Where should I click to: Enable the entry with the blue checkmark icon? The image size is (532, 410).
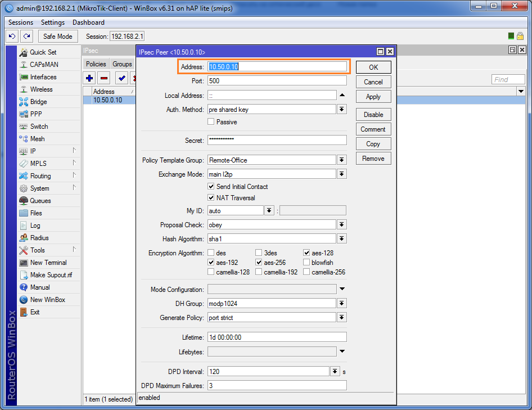coord(122,78)
